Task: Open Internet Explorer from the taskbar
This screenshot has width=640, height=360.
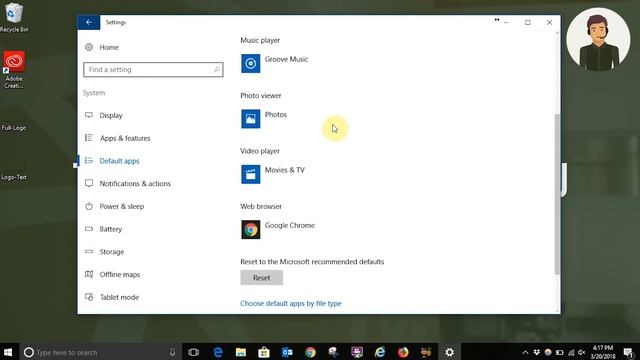Action: click(x=380, y=352)
